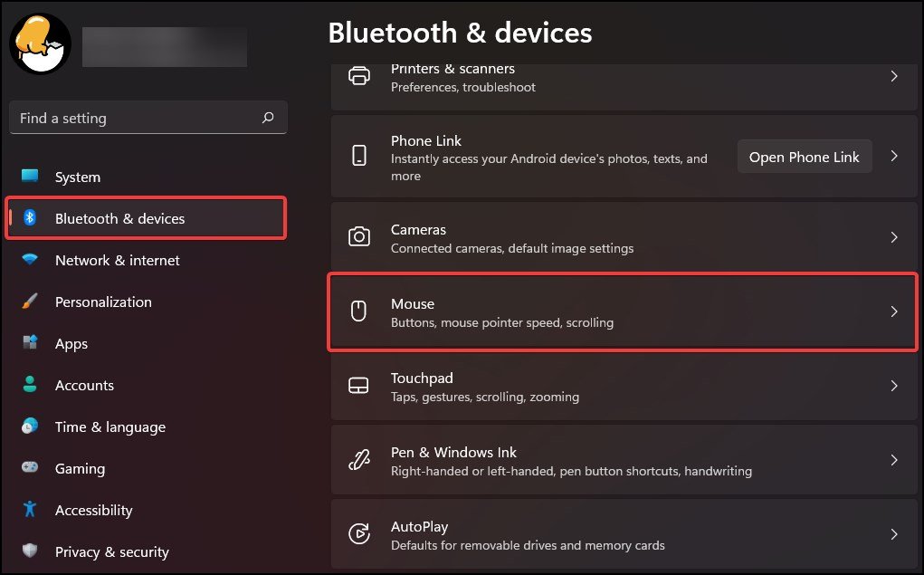This screenshot has height=575, width=924.
Task: Expand the Touchpad row chevron
Action: point(894,386)
